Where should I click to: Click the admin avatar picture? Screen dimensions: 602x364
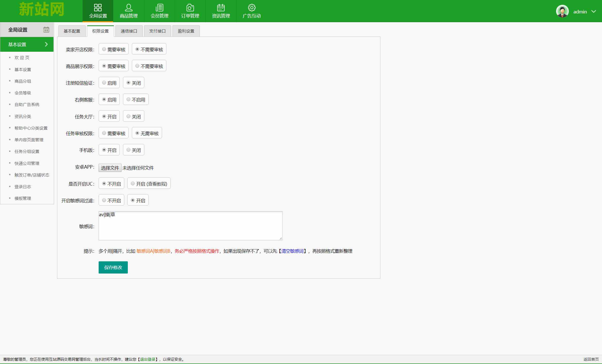(562, 11)
